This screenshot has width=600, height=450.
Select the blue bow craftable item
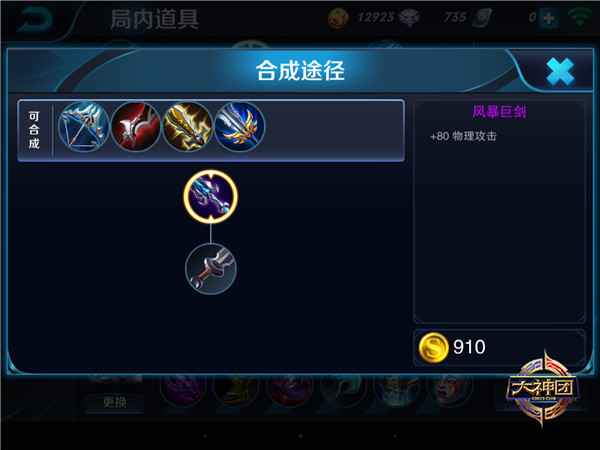(x=84, y=127)
